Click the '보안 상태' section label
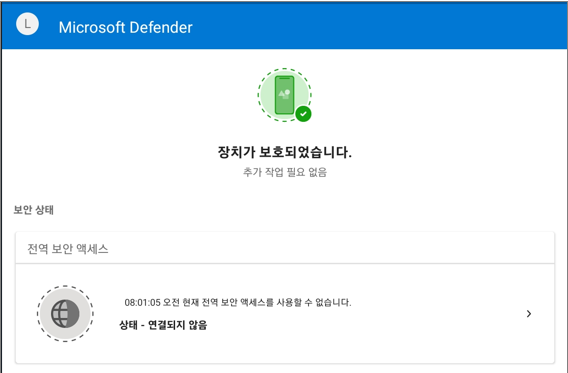The image size is (568, 373). point(34,210)
